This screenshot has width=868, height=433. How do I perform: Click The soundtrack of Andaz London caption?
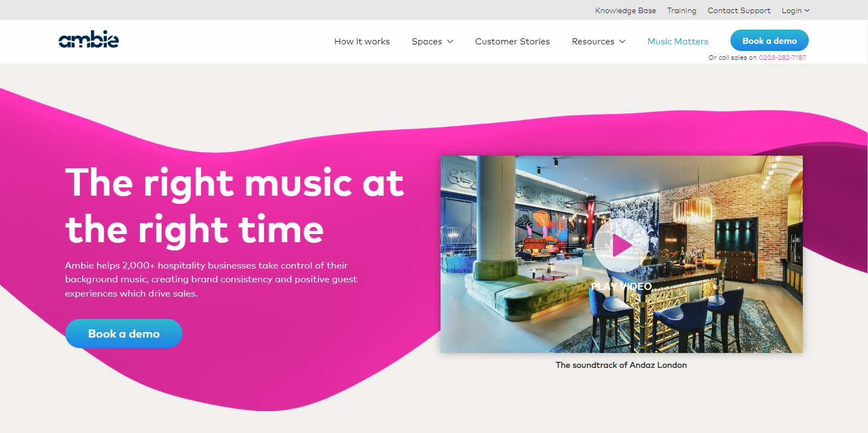click(x=621, y=365)
